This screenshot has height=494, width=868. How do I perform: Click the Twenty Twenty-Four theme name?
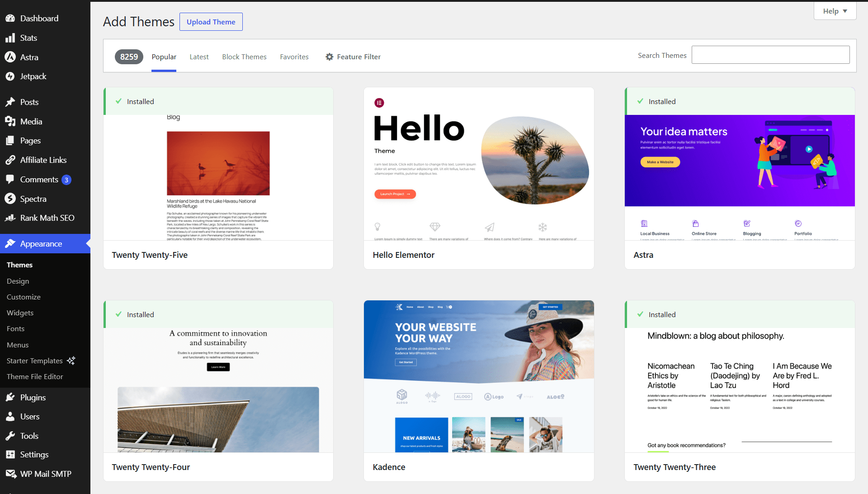[x=151, y=467]
